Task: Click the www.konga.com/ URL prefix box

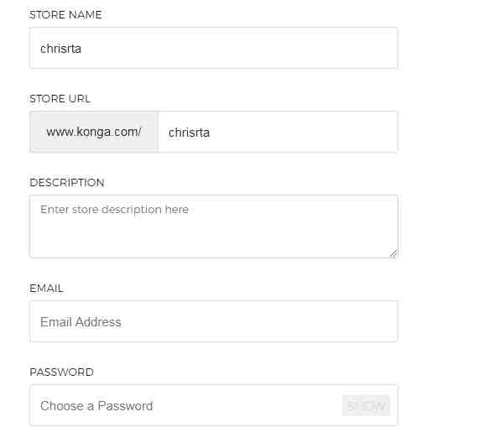Action: 94,132
